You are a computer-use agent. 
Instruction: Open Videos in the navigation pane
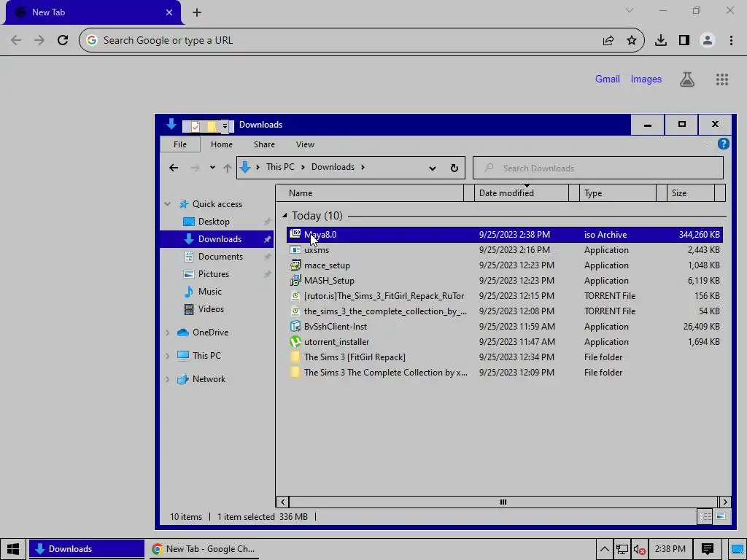click(211, 309)
